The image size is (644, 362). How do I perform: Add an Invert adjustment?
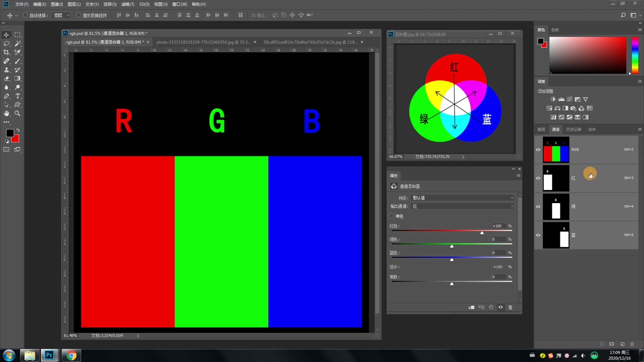[553, 117]
